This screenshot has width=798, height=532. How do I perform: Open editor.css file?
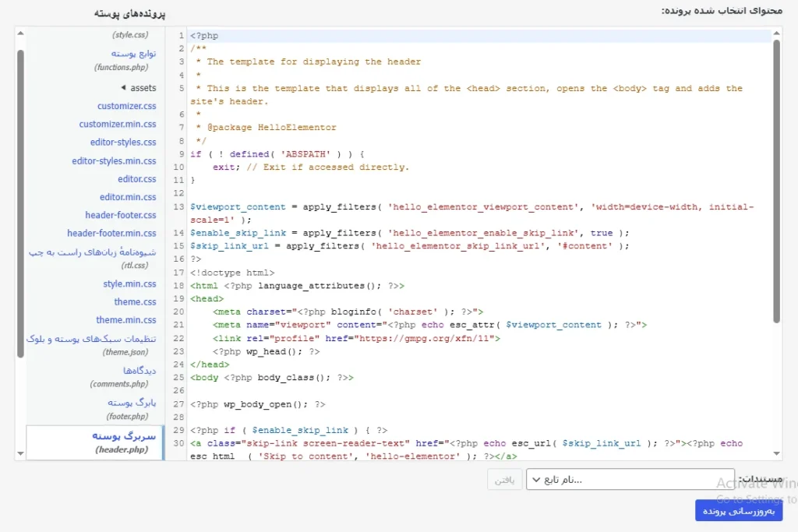click(x=137, y=179)
